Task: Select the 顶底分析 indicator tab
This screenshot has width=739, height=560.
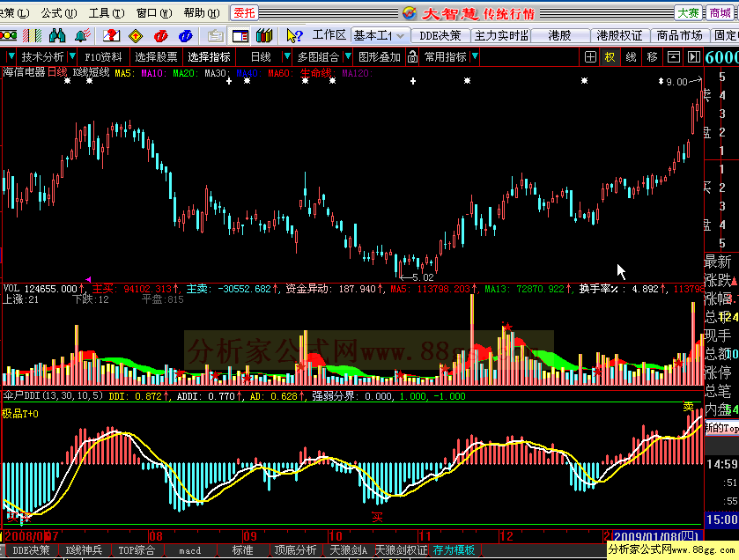Action: [295, 549]
